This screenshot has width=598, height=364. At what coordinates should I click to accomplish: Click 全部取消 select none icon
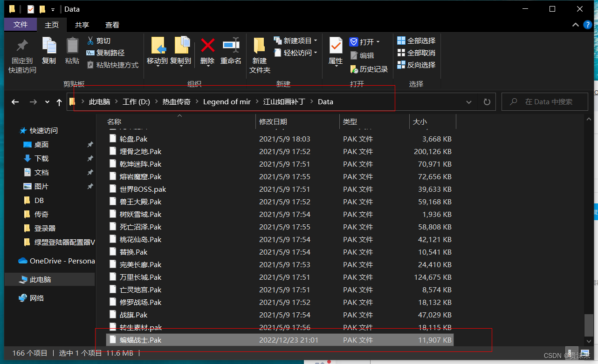(401, 53)
